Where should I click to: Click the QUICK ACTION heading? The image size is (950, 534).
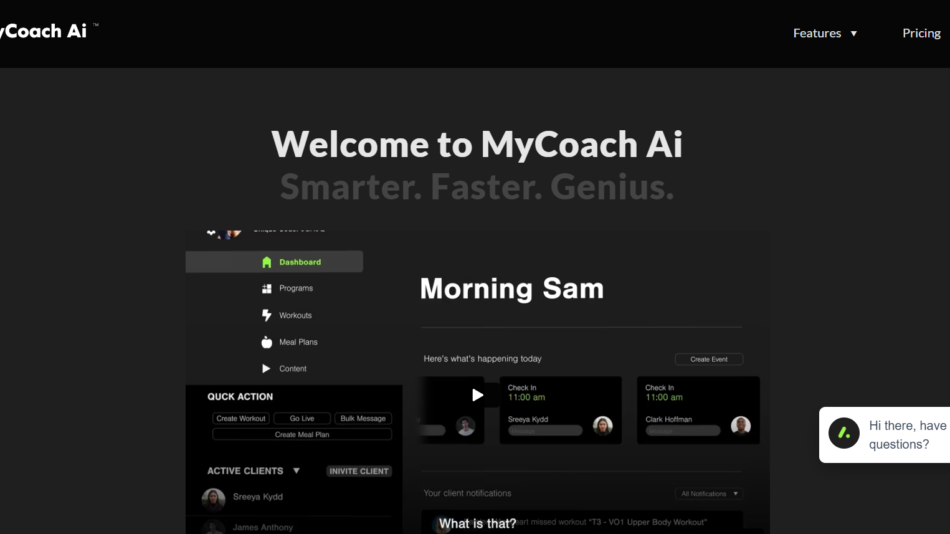pyautogui.click(x=240, y=396)
